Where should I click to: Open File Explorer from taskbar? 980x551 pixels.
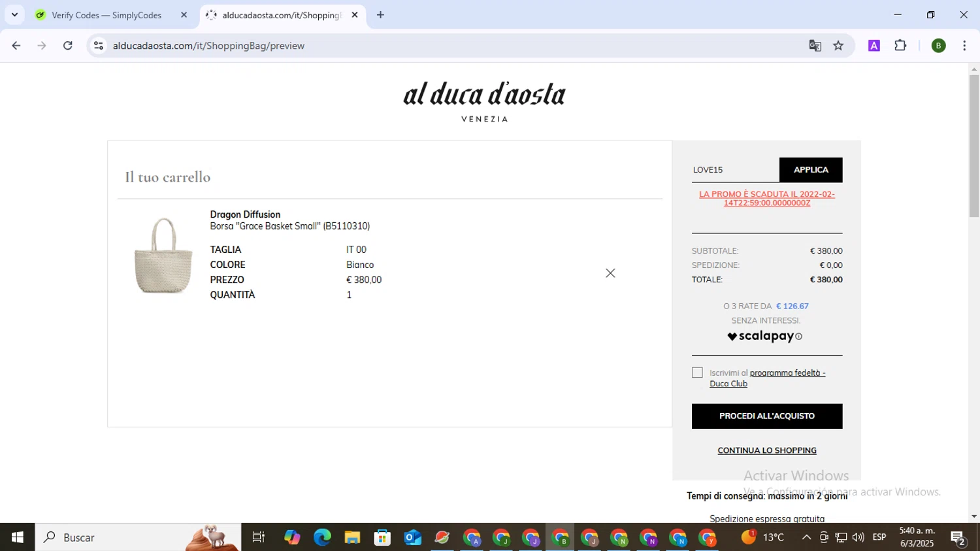[352, 537]
